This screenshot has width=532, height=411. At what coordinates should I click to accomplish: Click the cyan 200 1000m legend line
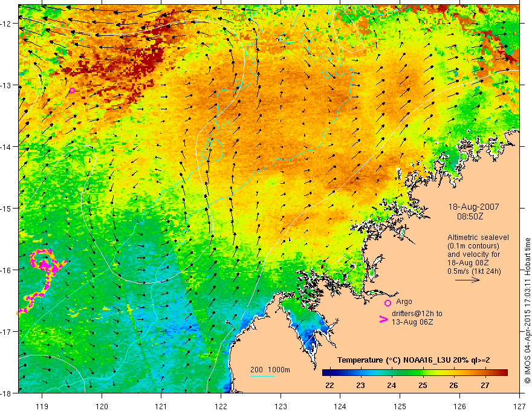pos(262,376)
